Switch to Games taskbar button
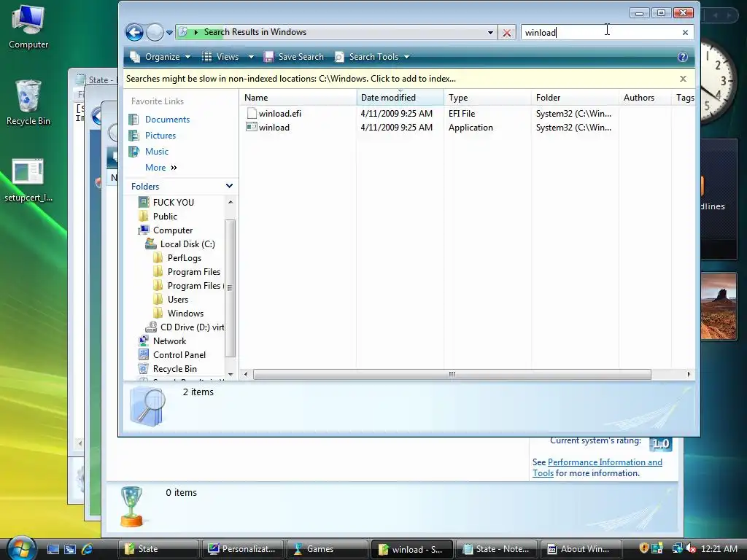Image resolution: width=747 pixels, height=560 pixels. click(x=327, y=549)
